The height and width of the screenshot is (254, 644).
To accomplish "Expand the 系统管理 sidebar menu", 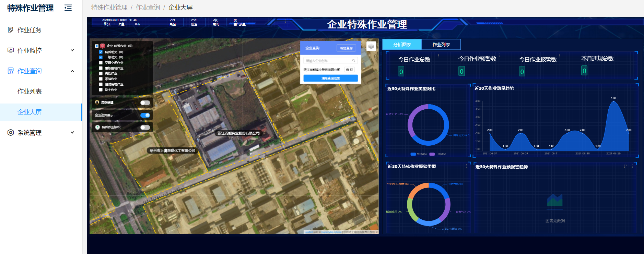I will point(72,132).
